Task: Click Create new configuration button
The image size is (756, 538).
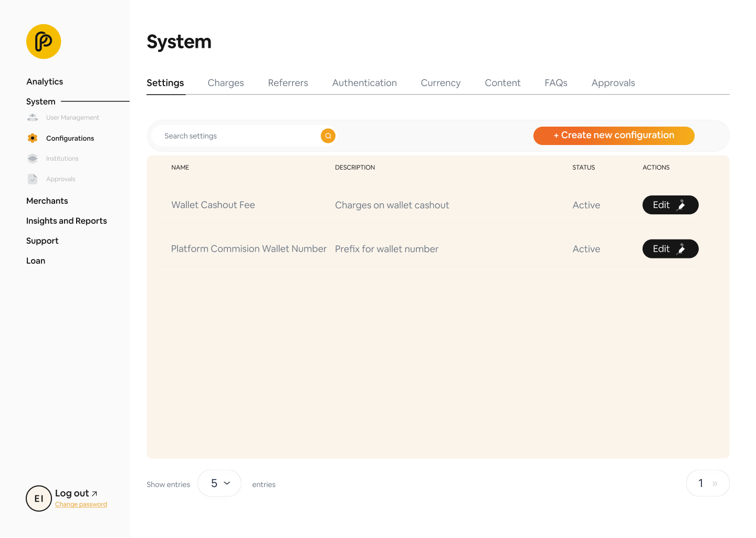Action: (614, 136)
